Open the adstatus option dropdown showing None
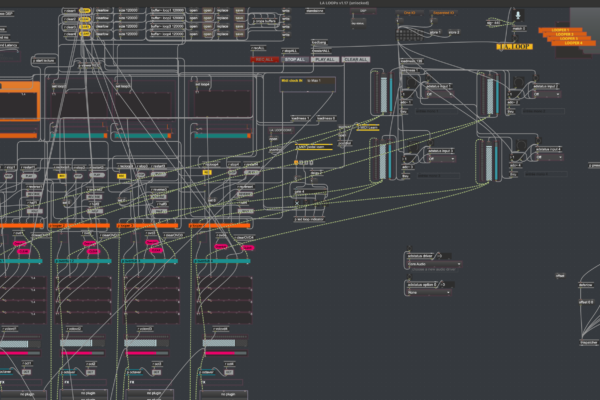Viewport: 600px width, 400px height. tap(432, 293)
